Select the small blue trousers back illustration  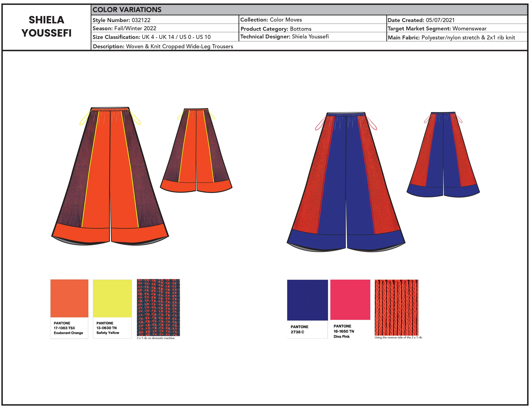[x=443, y=155]
